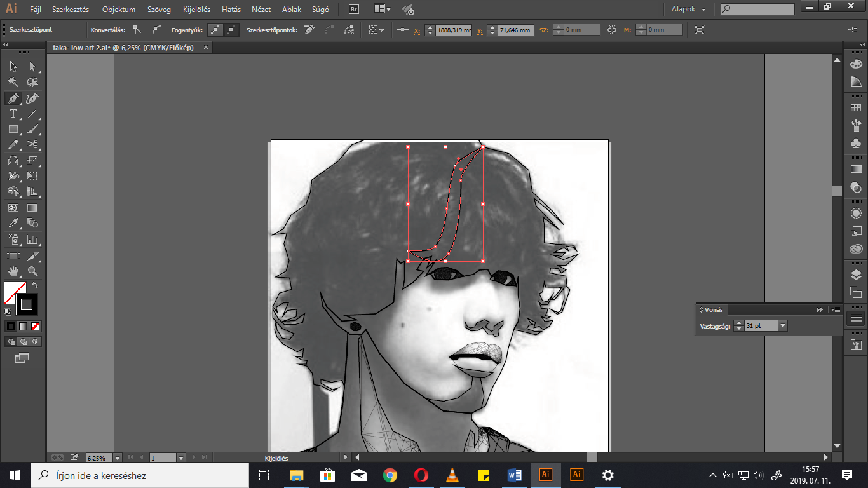The image size is (868, 488).
Task: Select the Lasso tool
Action: pos(32,82)
